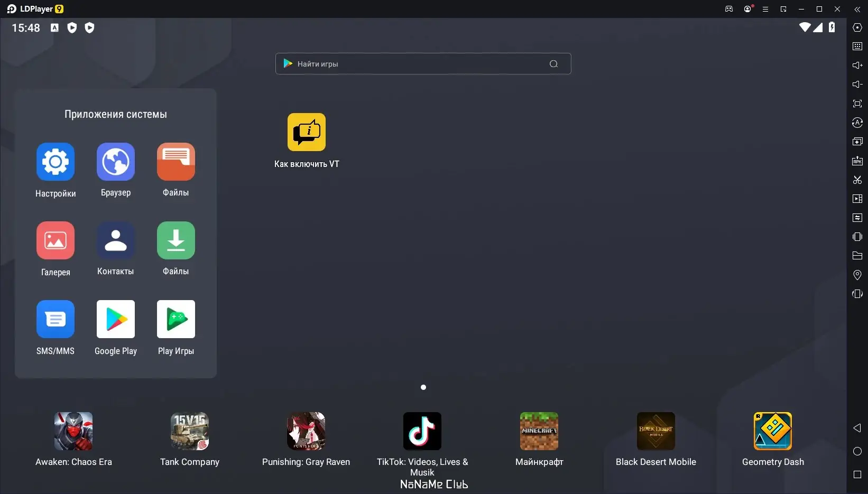Open the Галерея gallery app

pyautogui.click(x=56, y=240)
